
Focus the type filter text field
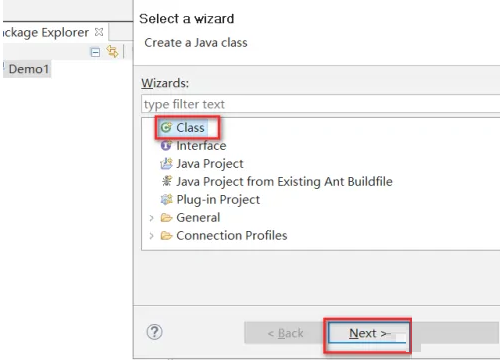tap(321, 104)
